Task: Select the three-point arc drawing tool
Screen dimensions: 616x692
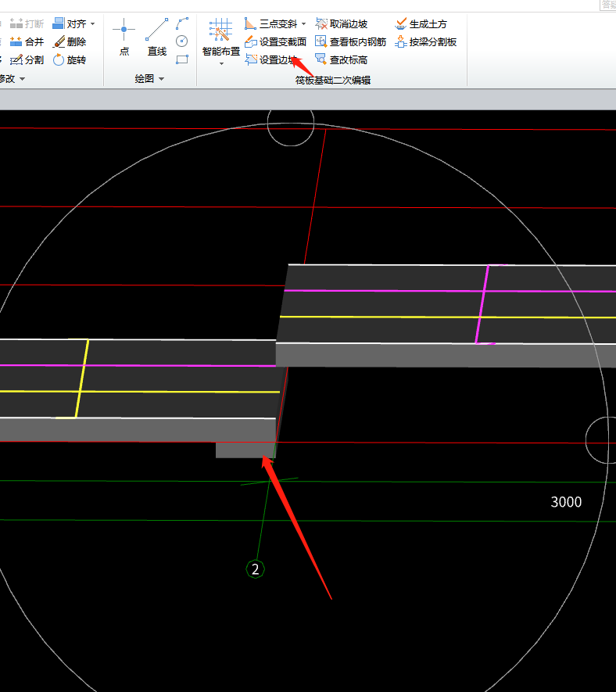Action: pyautogui.click(x=182, y=23)
